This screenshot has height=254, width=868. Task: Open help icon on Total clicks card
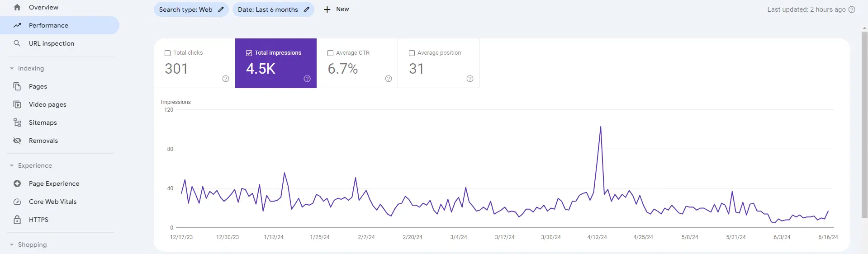click(x=226, y=79)
